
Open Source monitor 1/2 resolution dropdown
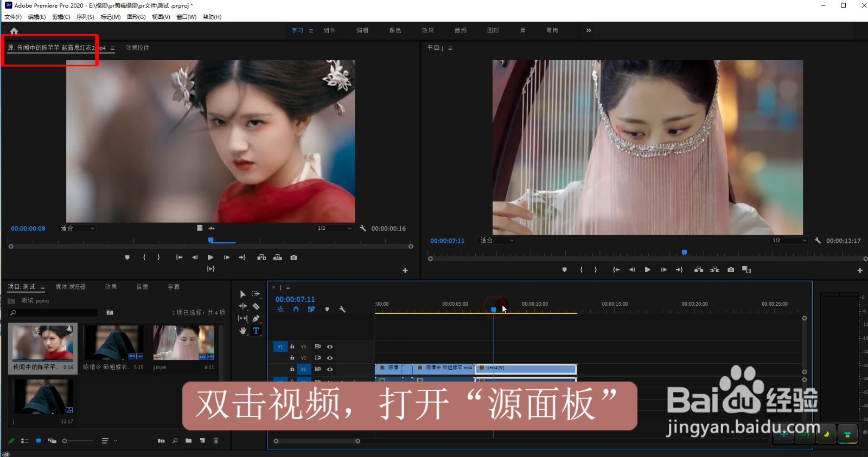coord(335,228)
